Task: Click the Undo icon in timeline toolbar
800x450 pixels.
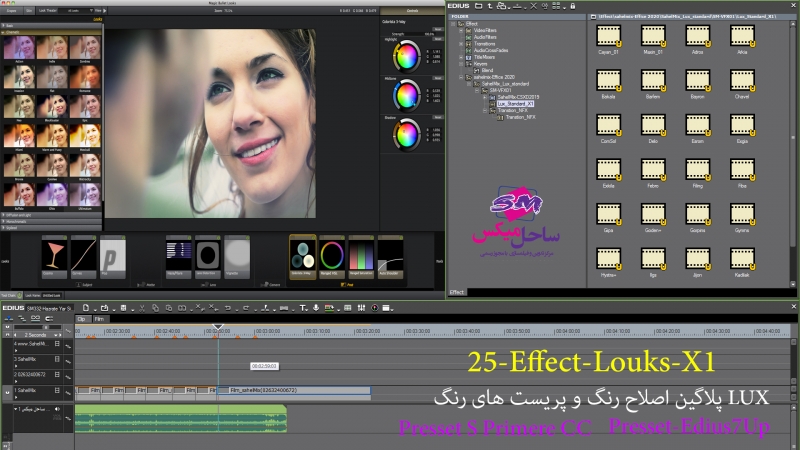Action: [x=228, y=308]
